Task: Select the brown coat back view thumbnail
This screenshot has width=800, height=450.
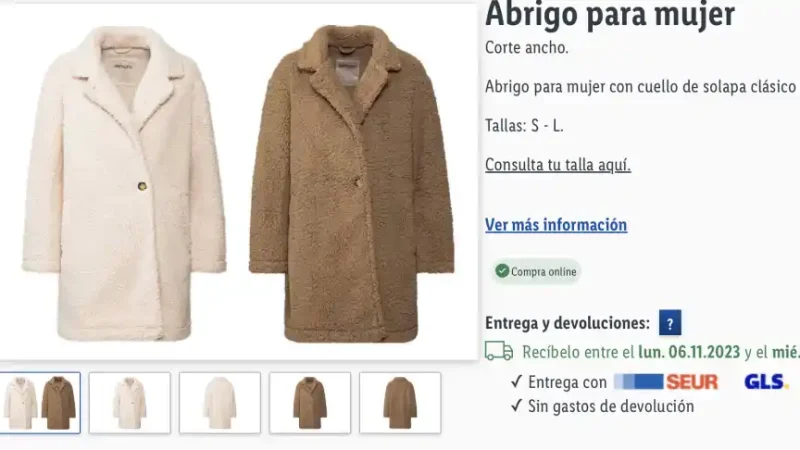Action: [400, 403]
